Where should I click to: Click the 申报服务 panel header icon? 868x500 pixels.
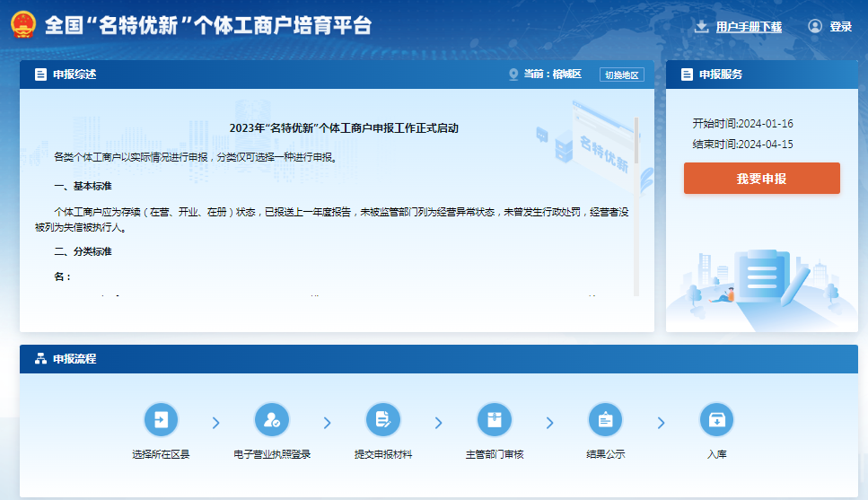pyautogui.click(x=687, y=75)
